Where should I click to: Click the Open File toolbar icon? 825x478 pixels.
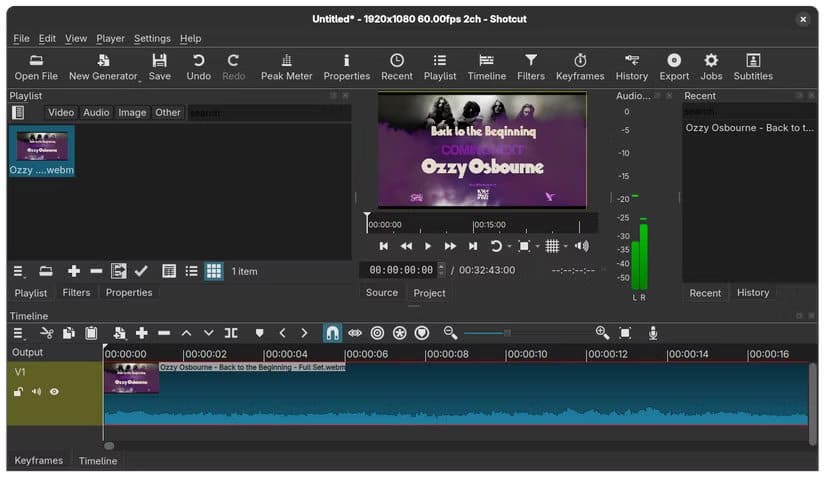tap(36, 67)
